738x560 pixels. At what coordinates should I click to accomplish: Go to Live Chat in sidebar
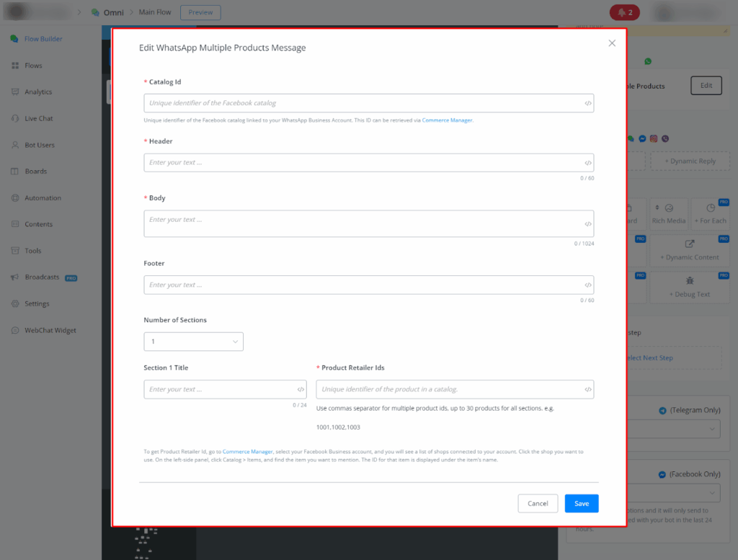tap(39, 118)
